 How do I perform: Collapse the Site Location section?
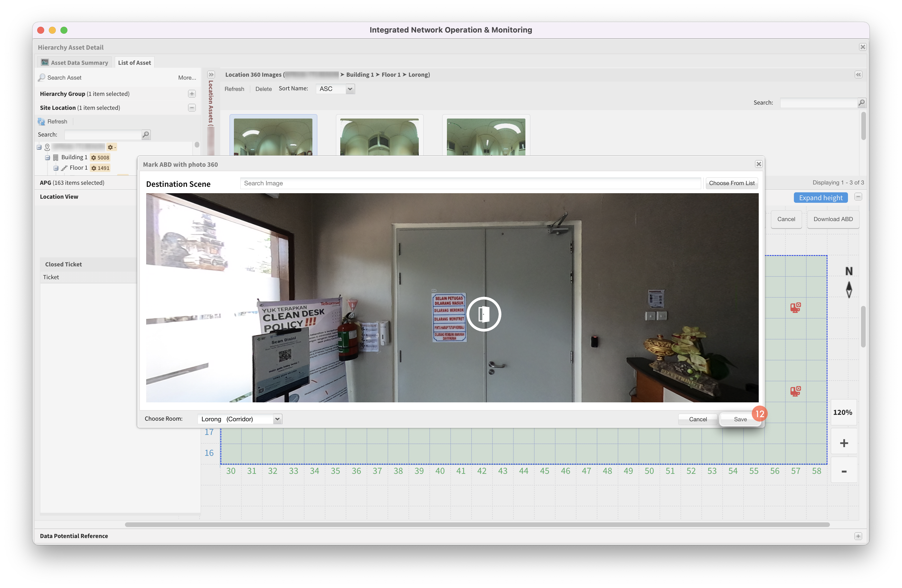[192, 108]
